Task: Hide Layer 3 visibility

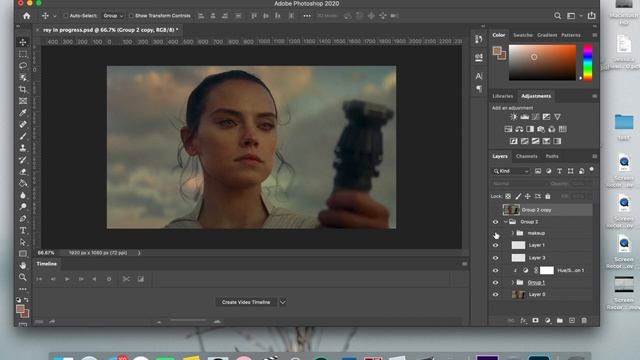Action: (496, 258)
